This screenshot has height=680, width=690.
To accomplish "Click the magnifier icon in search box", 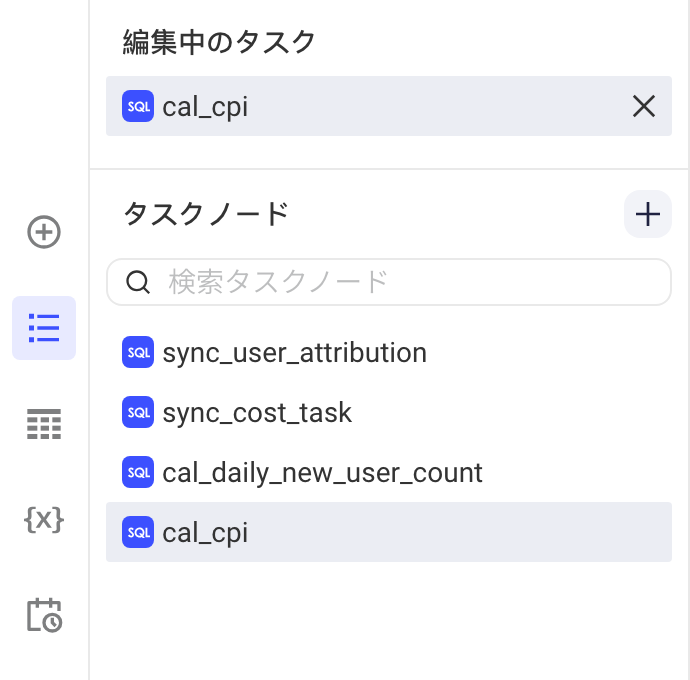I will tap(138, 282).
